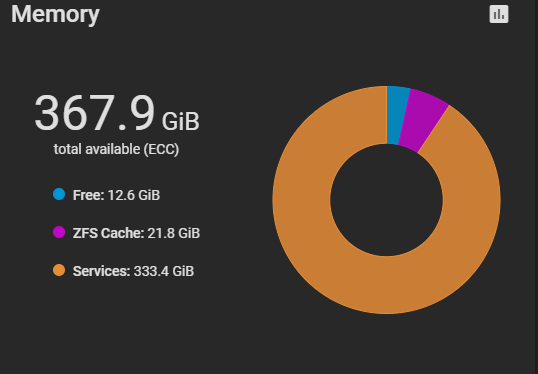Click the magenta ZFS Cache legend dot
The width and height of the screenshot is (538, 374).
click(x=59, y=232)
